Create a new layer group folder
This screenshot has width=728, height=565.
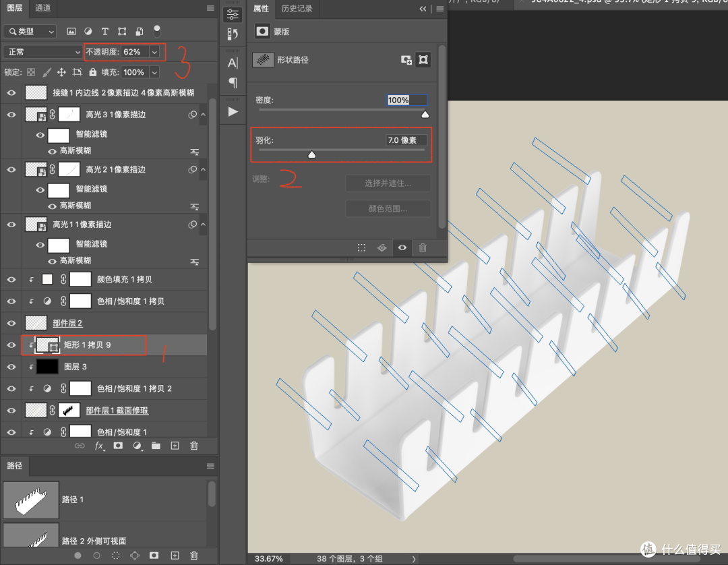(156, 446)
